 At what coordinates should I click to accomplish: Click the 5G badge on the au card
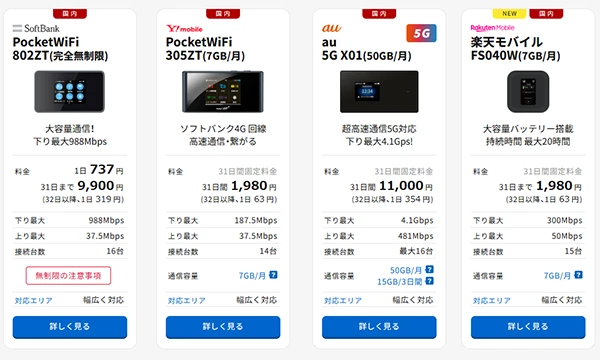pos(421,33)
